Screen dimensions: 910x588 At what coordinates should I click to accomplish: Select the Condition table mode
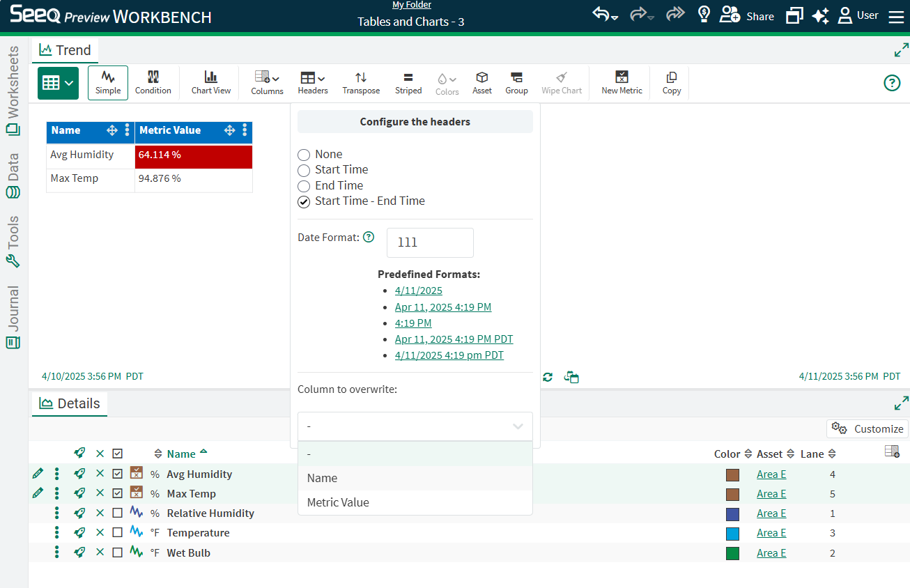(x=153, y=82)
